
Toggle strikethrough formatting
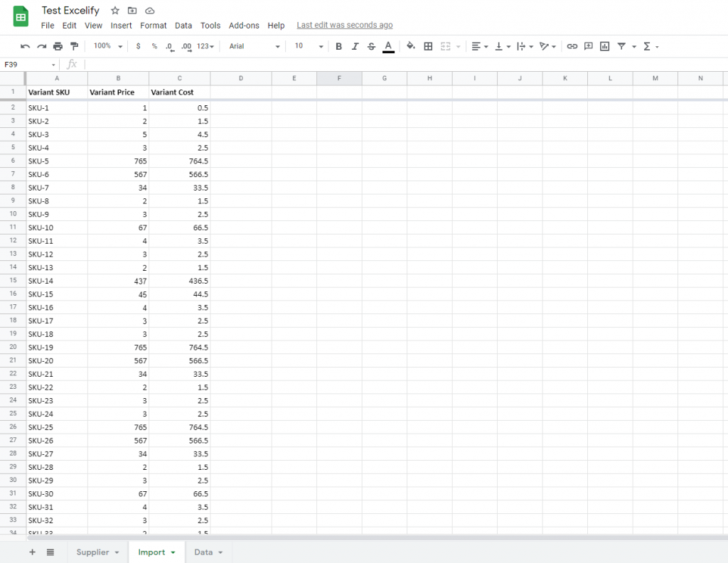[371, 45]
